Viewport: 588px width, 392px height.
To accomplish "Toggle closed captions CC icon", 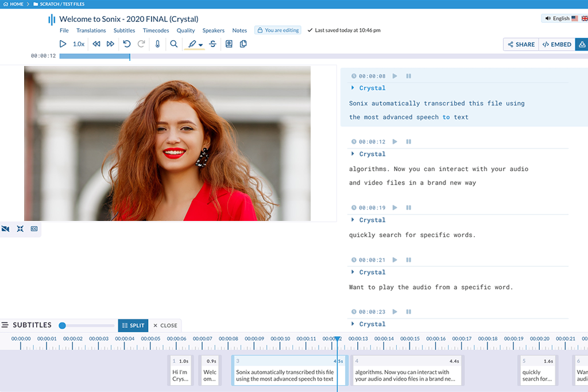I will point(34,228).
